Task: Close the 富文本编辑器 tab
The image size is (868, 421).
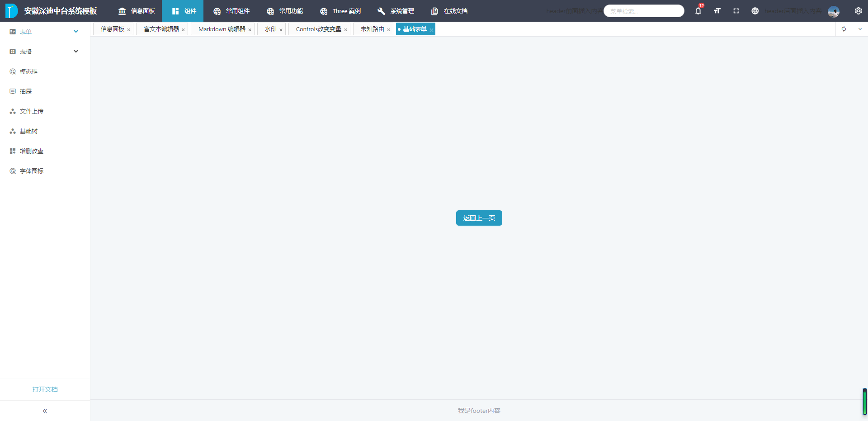Action: (184, 30)
